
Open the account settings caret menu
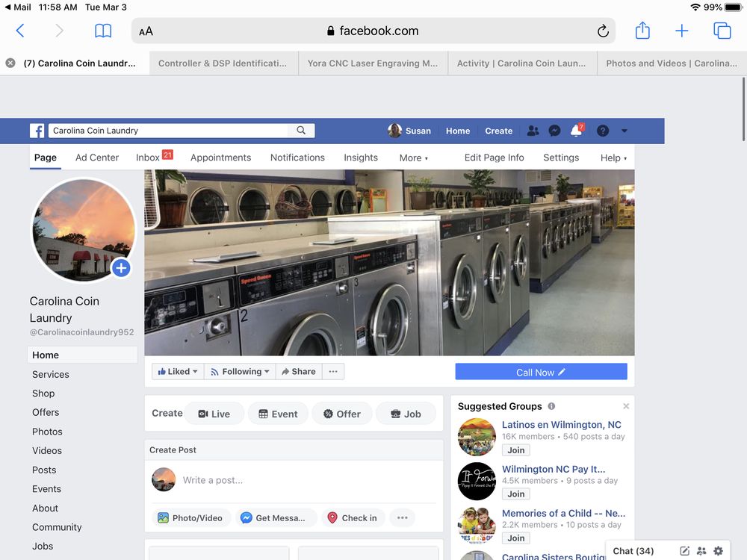click(x=624, y=131)
